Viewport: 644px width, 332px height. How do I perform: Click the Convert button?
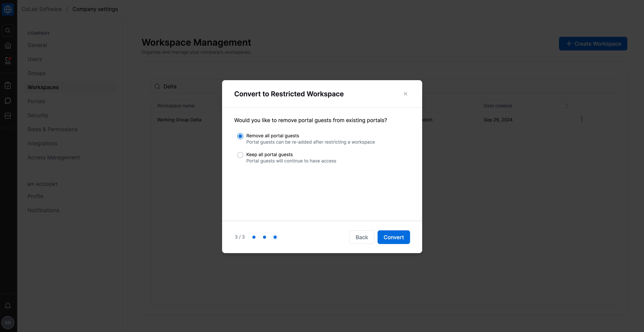393,237
